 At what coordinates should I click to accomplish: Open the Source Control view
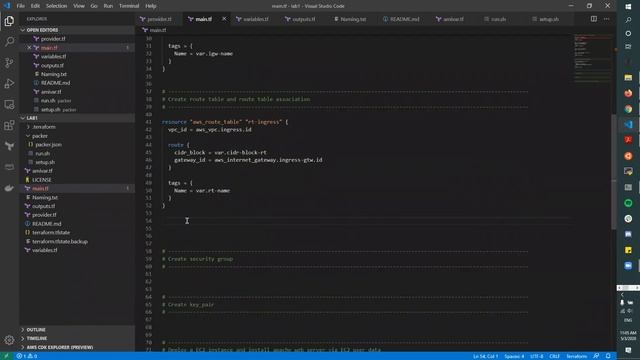[9, 62]
